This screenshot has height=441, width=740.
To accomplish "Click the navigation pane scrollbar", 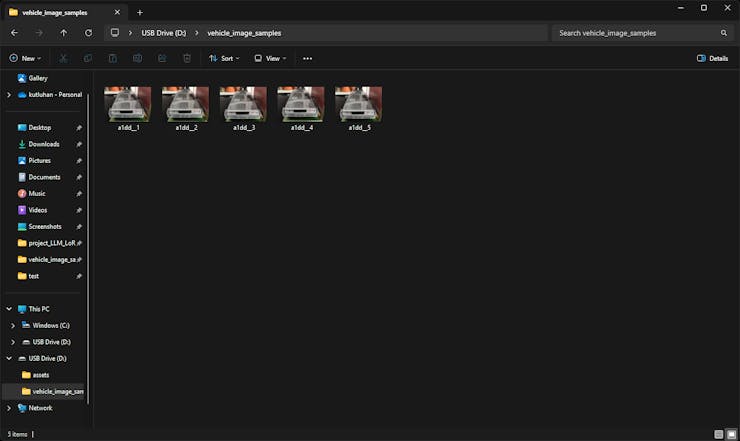I will click(87, 249).
